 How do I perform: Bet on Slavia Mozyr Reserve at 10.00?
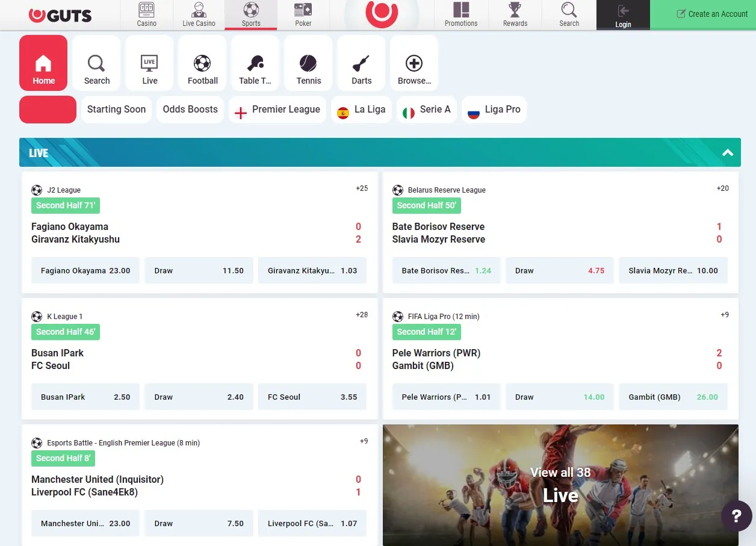(673, 270)
